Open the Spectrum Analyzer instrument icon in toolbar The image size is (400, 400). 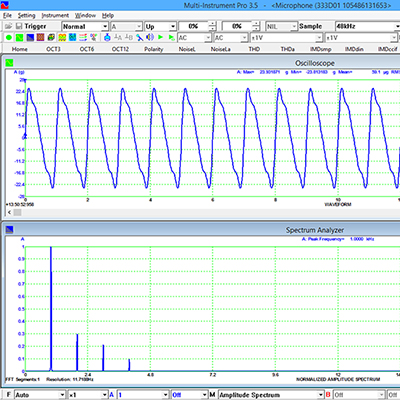pyautogui.click(x=30, y=37)
